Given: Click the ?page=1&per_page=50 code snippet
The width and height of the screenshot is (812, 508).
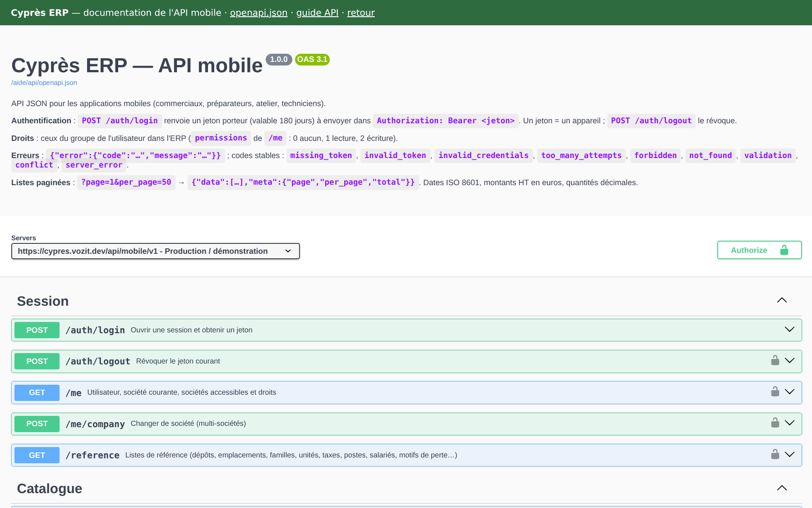Looking at the screenshot, I should pos(126,182).
